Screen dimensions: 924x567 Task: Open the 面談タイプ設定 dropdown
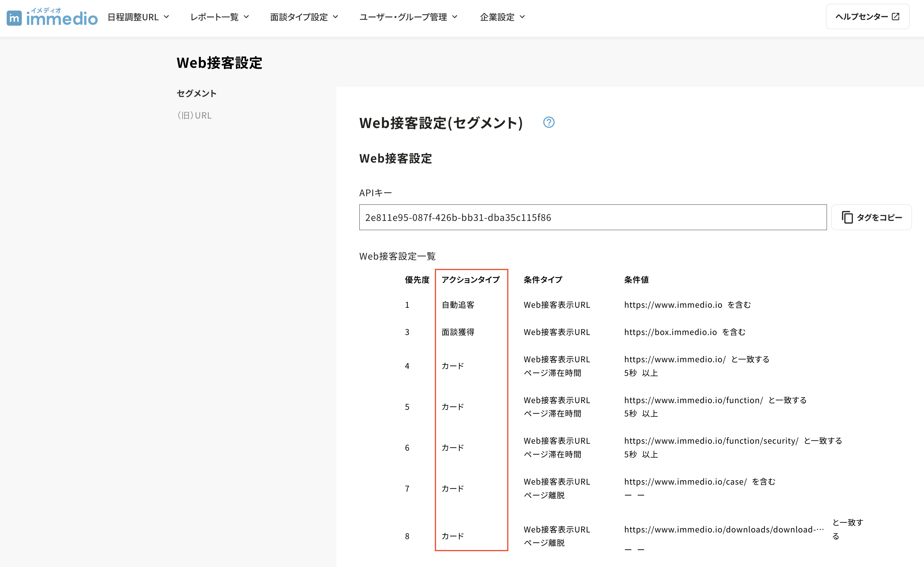pos(304,17)
